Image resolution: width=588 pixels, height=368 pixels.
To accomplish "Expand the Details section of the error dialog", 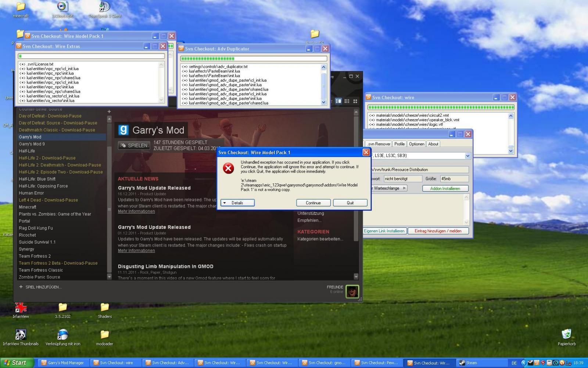I will click(x=237, y=203).
